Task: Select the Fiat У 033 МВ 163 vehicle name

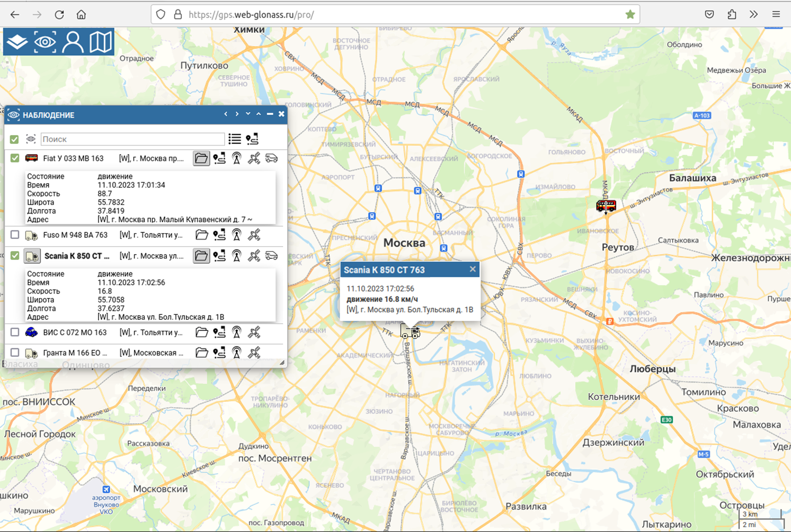Action: click(73, 158)
